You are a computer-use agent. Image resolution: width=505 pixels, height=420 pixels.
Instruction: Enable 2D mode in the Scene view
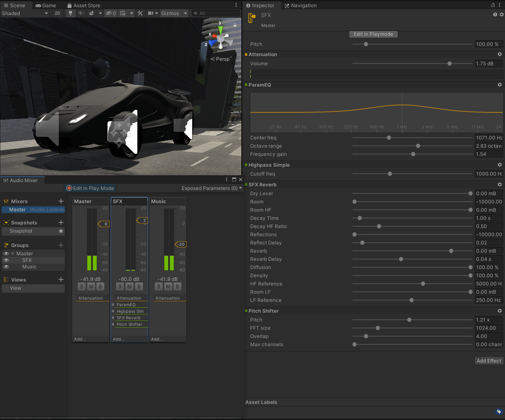point(57,13)
